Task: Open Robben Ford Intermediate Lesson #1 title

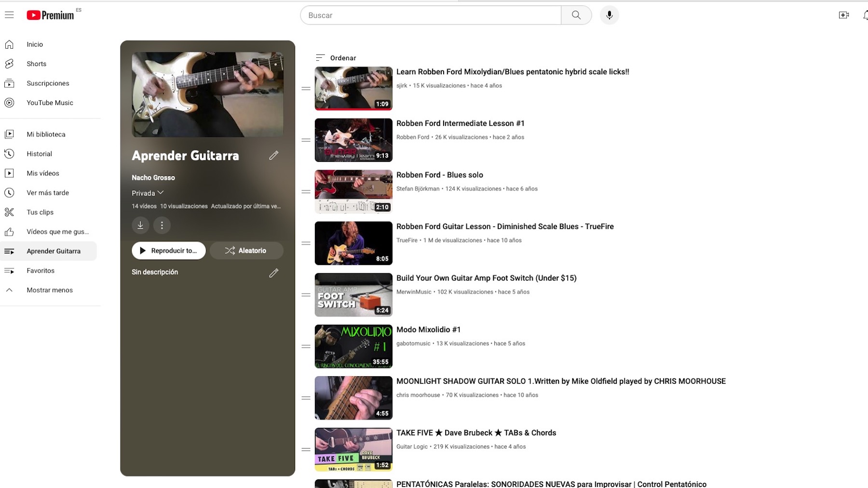Action: [461, 123]
